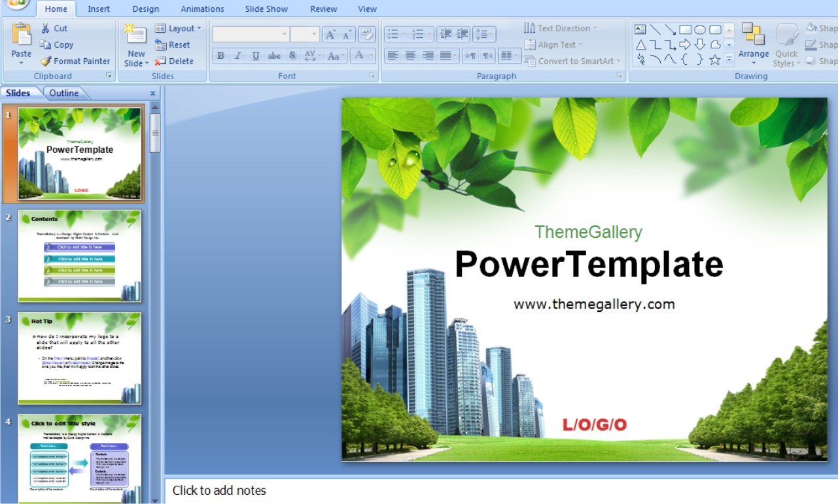This screenshot has width=838, height=504.
Task: Activate the Format Painter brush
Action: [75, 61]
